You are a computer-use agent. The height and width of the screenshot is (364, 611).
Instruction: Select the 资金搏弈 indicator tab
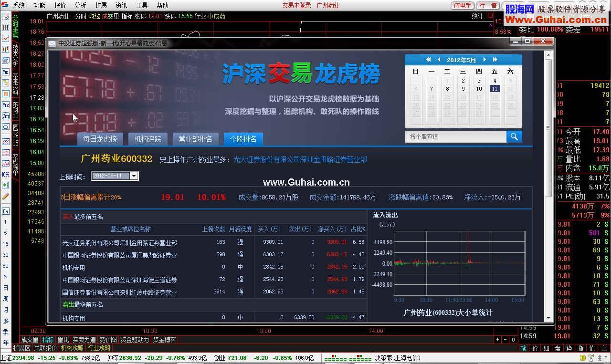tap(164, 340)
